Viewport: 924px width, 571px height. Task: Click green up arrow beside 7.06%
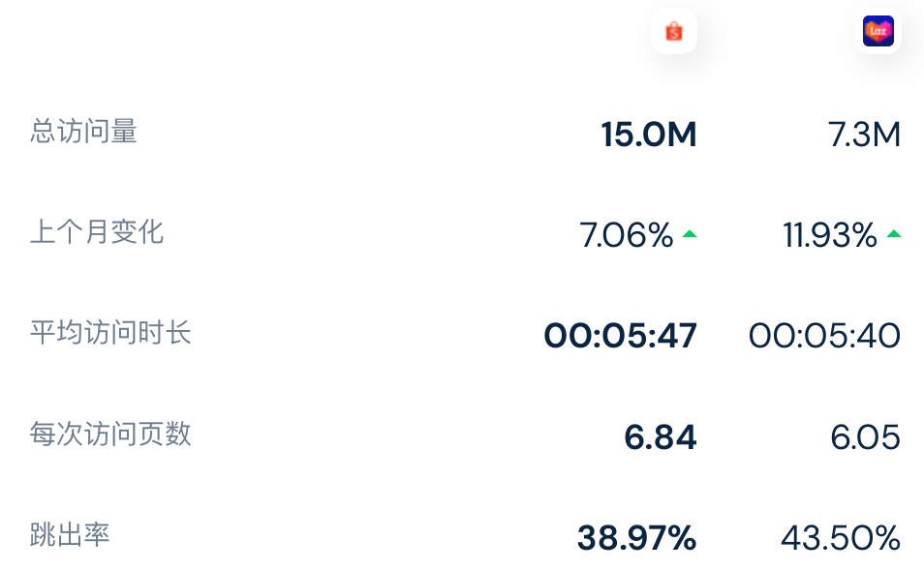click(x=690, y=233)
